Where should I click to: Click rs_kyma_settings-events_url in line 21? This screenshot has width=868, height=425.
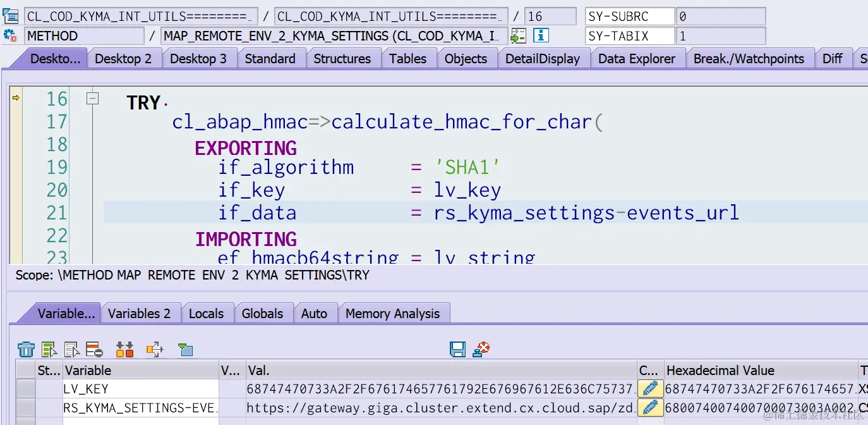(x=586, y=212)
